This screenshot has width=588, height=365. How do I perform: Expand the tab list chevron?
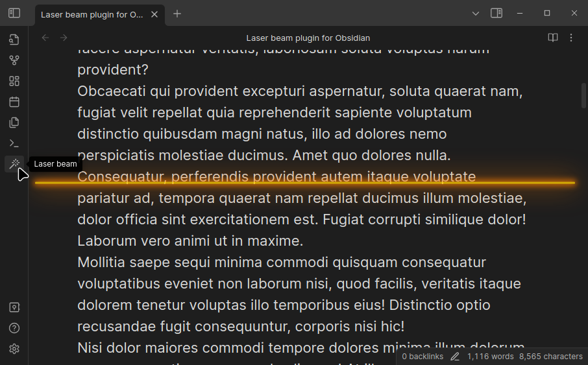476,14
